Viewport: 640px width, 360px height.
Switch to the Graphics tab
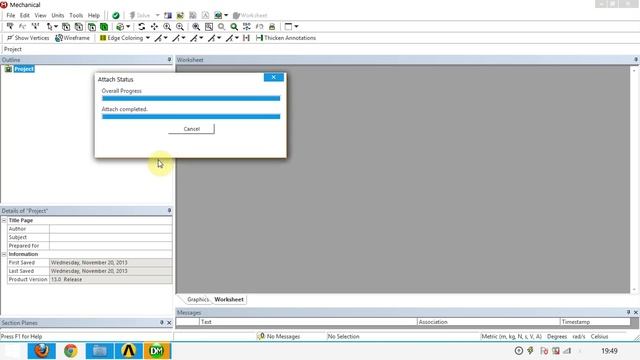[198, 300]
